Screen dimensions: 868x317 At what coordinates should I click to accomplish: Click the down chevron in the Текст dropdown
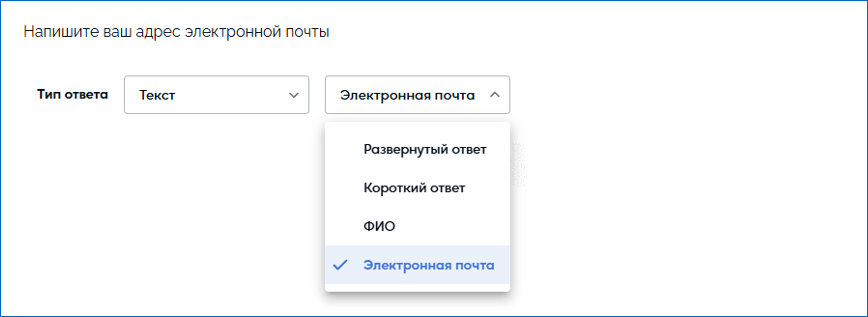[293, 95]
